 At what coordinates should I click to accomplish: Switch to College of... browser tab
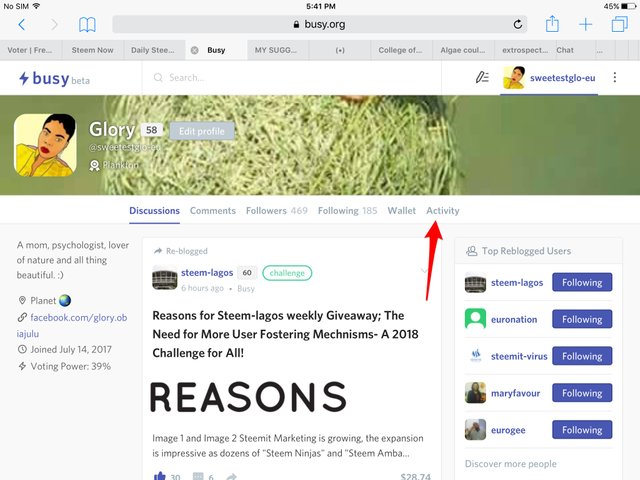pos(401,50)
